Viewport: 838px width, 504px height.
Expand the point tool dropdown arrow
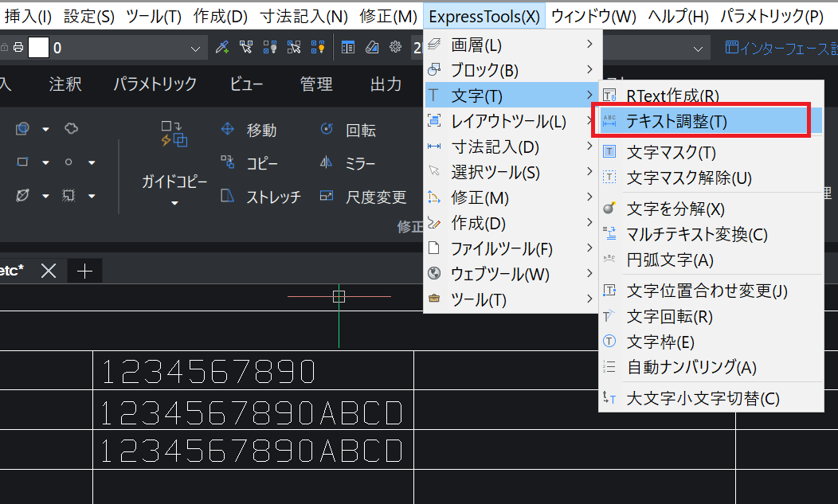point(92,162)
